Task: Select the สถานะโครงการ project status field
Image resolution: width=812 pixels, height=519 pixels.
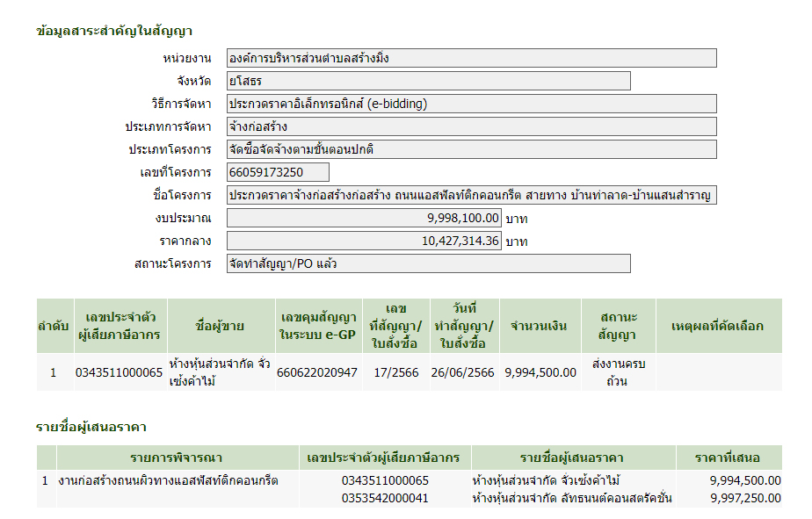Action: click(428, 263)
